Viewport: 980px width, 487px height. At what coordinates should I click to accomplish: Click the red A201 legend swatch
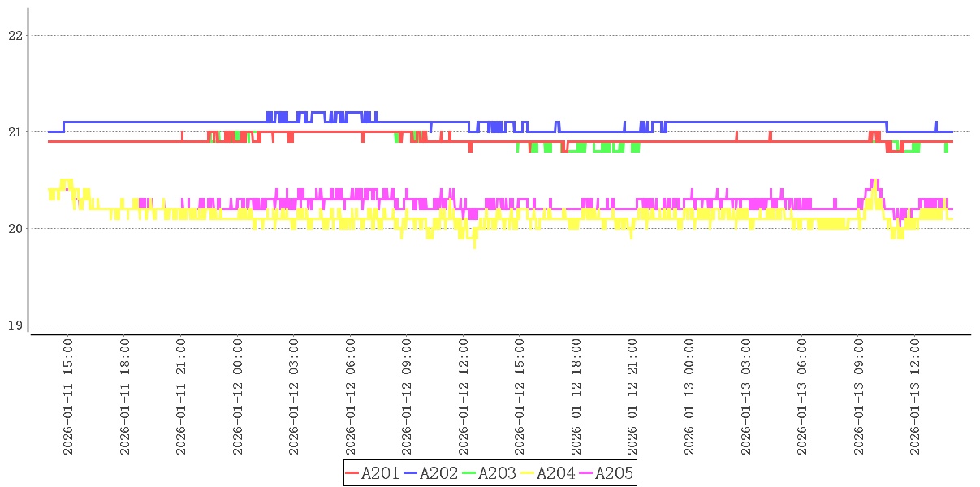coord(352,473)
